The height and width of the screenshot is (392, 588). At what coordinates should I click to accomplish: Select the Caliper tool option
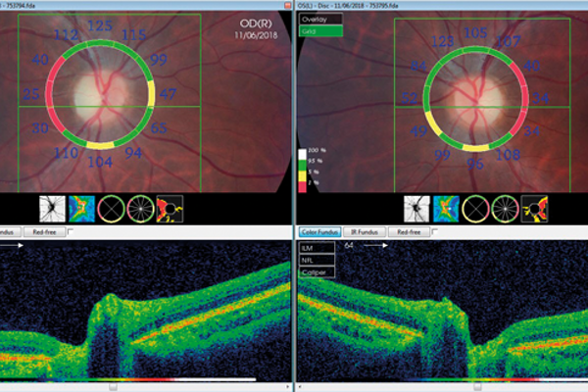[x=317, y=271]
